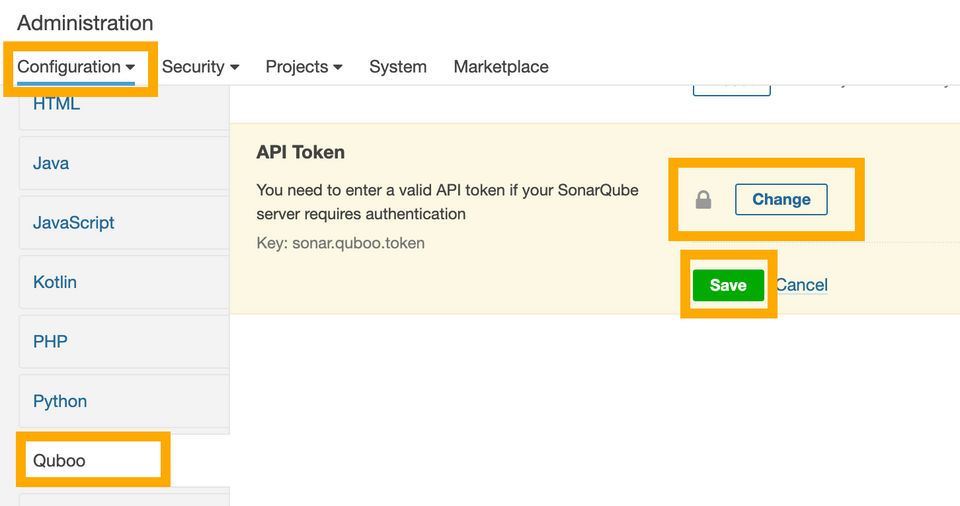The width and height of the screenshot is (960, 506).
Task: Choose Kotlin settings category
Action: pos(124,282)
